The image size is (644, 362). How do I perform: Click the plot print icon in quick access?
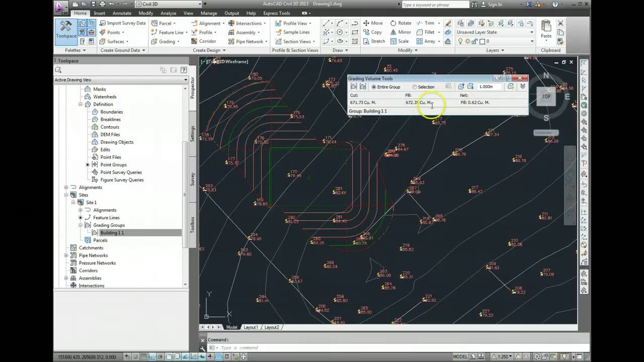pos(103,4)
